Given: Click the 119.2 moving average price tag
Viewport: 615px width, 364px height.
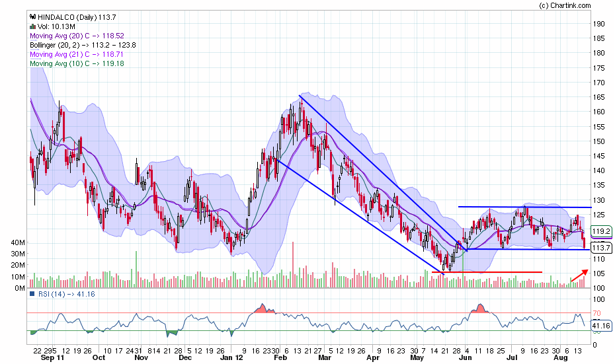Looking at the screenshot, I should (x=601, y=231).
